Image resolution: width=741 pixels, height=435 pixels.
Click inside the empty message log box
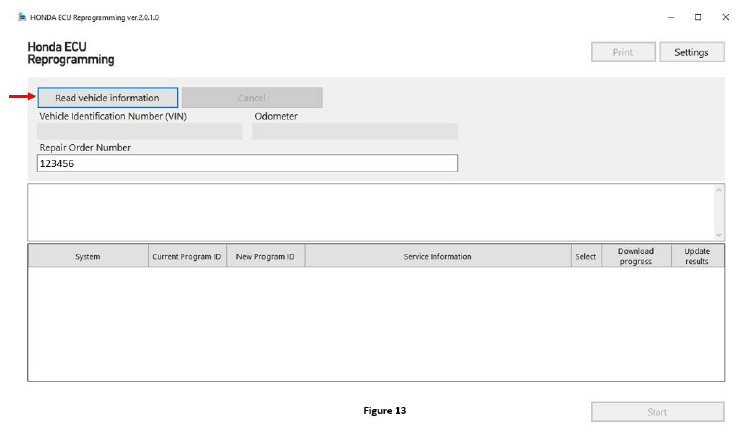[x=370, y=211]
